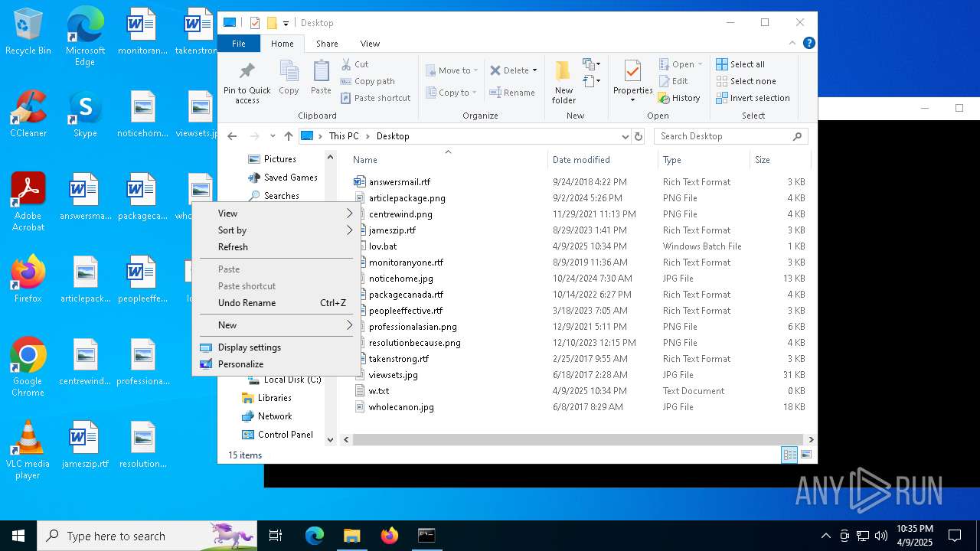Click Copy path in Clipboard group
This screenshot has width=980, height=551.
pos(367,81)
